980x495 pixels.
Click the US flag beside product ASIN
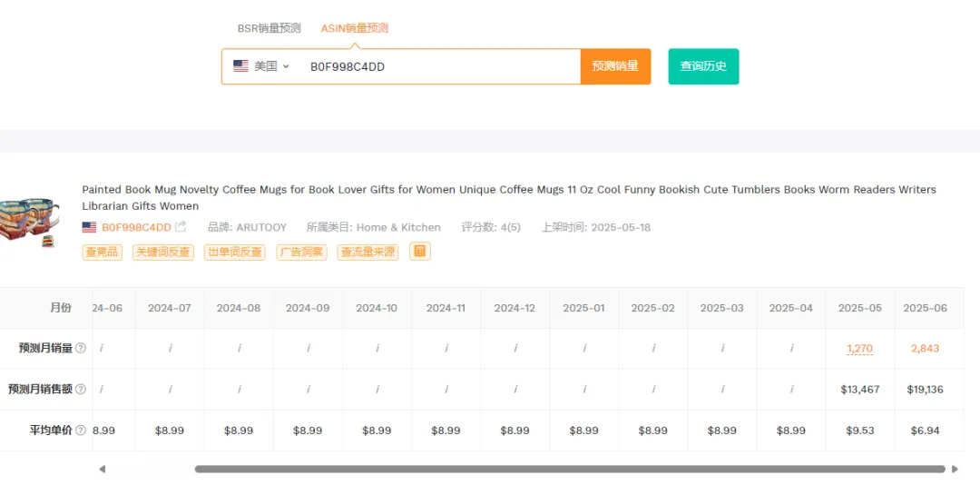tap(89, 227)
